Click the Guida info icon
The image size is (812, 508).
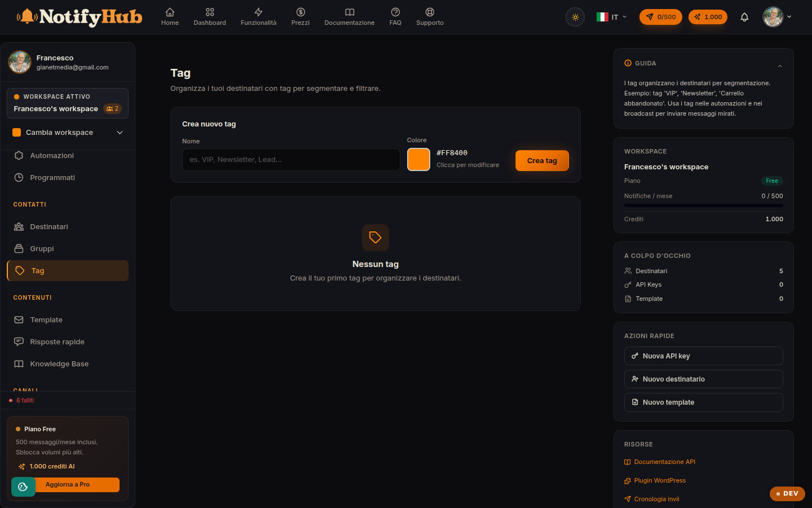click(628, 63)
